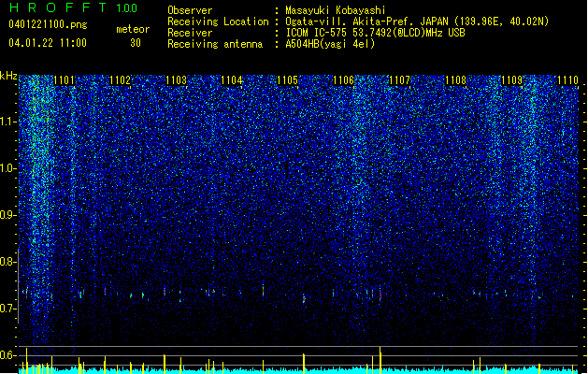Click the 0.8 kHz frequency tick label
The width and height of the screenshot is (588, 374).
pos(8,262)
